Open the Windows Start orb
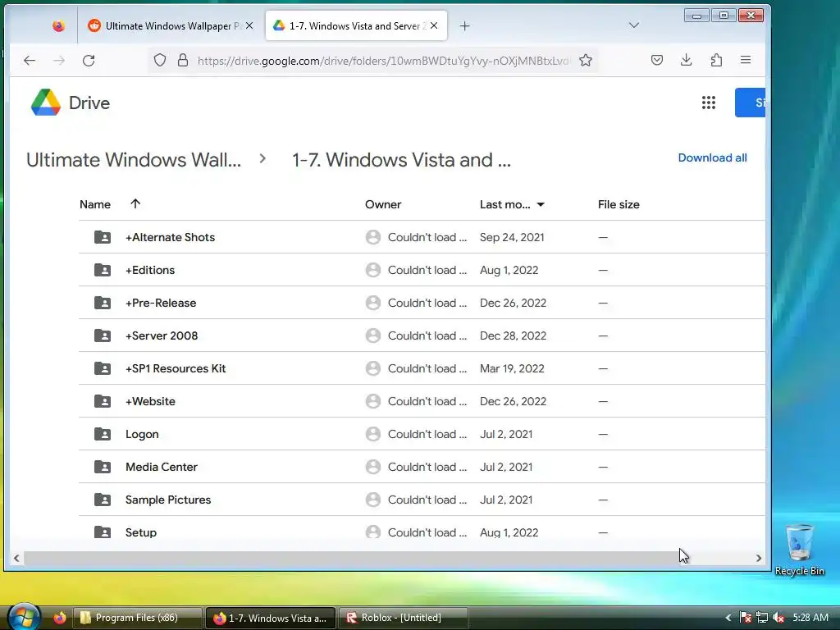 point(24,617)
